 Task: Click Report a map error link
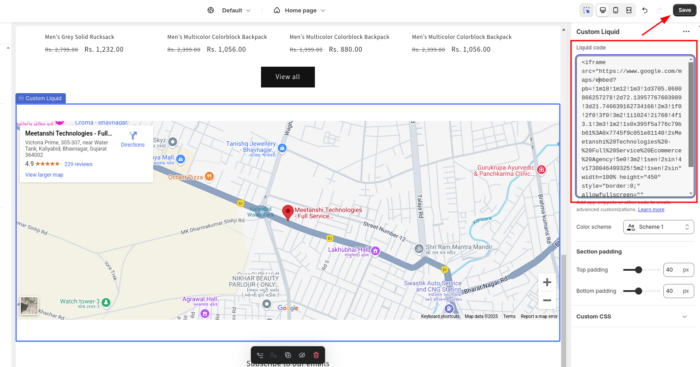539,317
